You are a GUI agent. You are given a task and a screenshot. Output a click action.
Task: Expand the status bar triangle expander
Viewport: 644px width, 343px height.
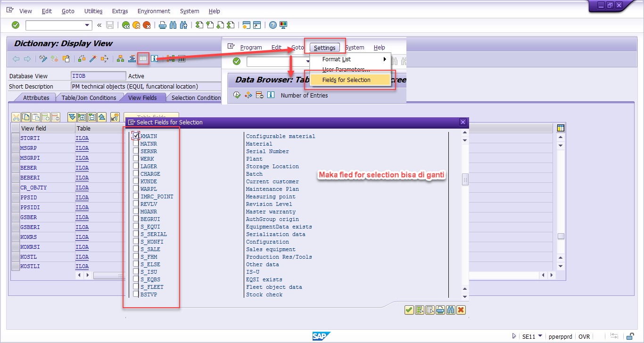click(x=514, y=336)
